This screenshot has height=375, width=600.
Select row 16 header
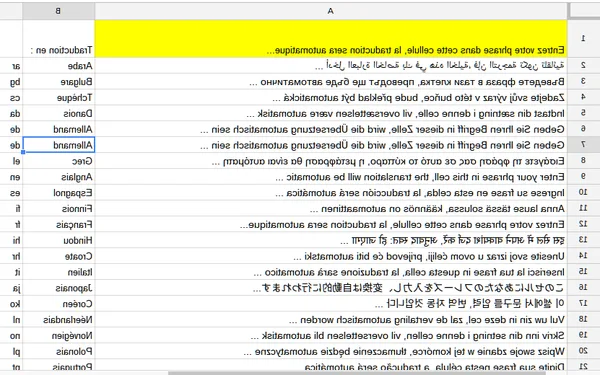583,287
